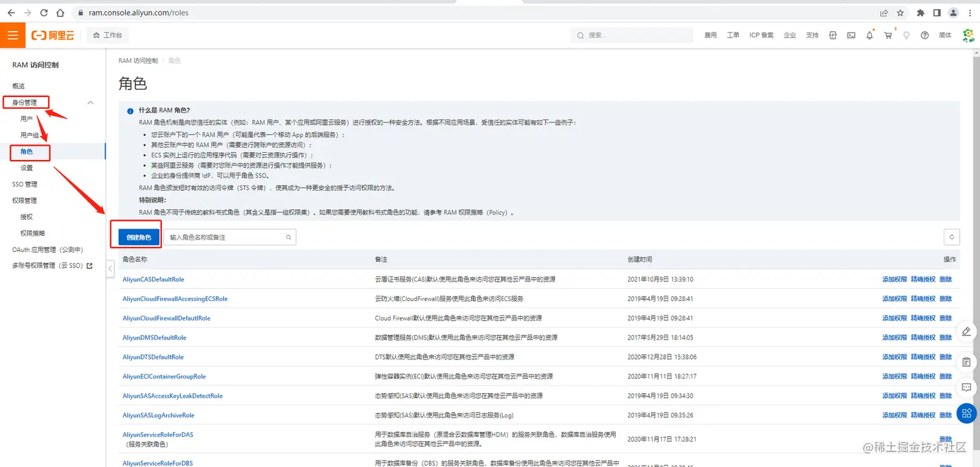Go to 概览 in the sidebar

coord(18,86)
